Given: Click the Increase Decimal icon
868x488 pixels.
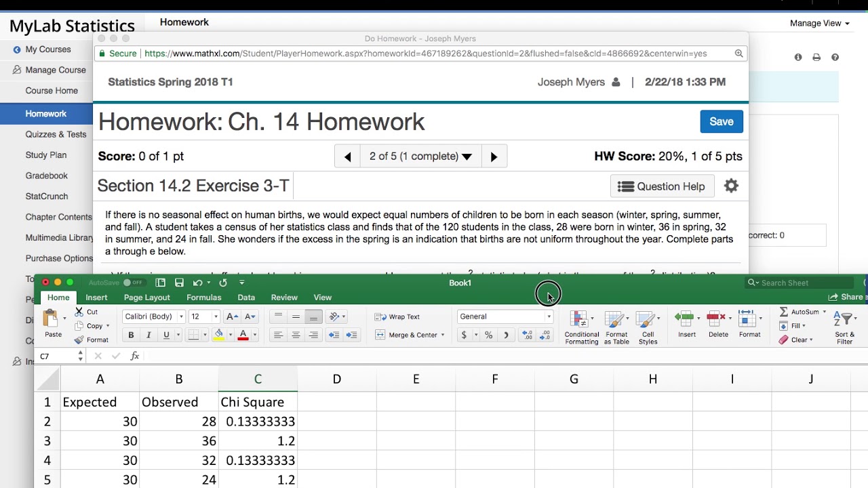Looking at the screenshot, I should (x=528, y=335).
